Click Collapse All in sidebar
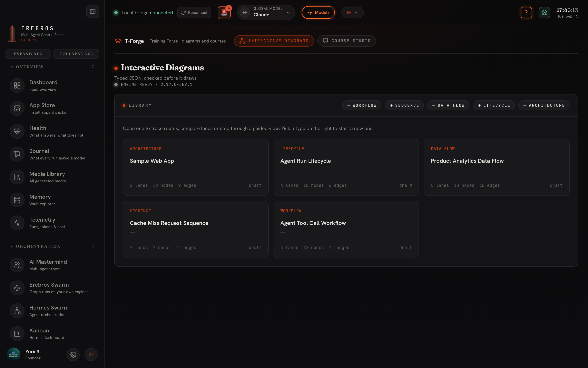 [x=76, y=54]
